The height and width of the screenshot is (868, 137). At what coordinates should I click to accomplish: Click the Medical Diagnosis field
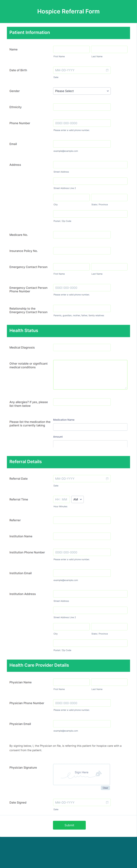[82, 347]
